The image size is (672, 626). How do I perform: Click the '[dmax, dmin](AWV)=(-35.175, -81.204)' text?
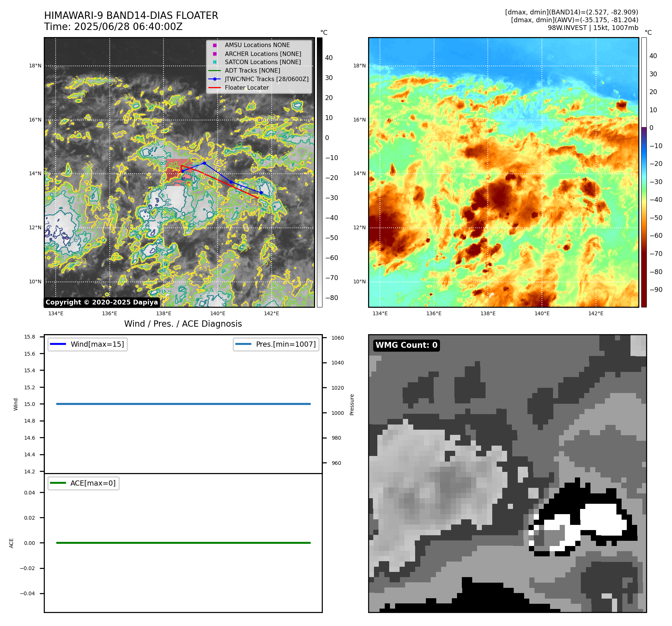point(575,20)
